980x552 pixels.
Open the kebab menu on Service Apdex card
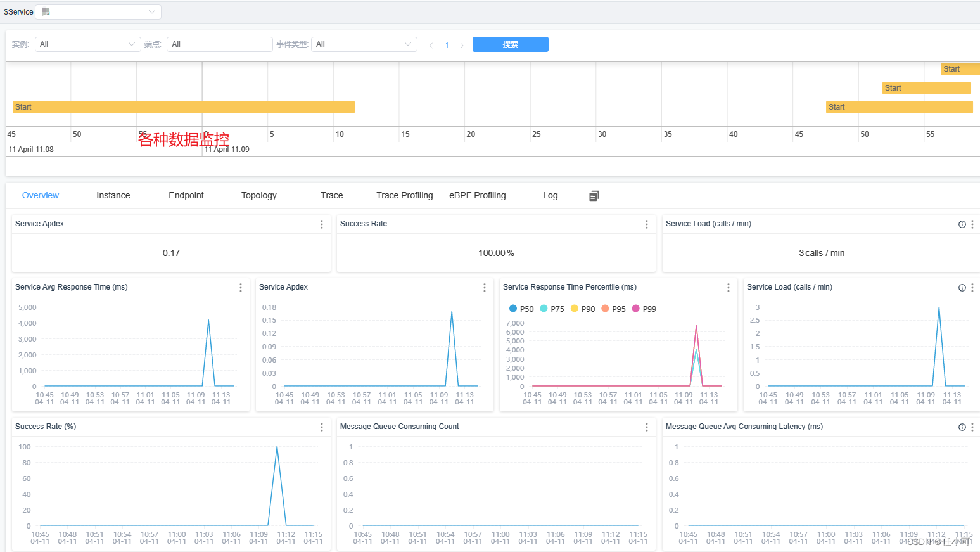[321, 224]
